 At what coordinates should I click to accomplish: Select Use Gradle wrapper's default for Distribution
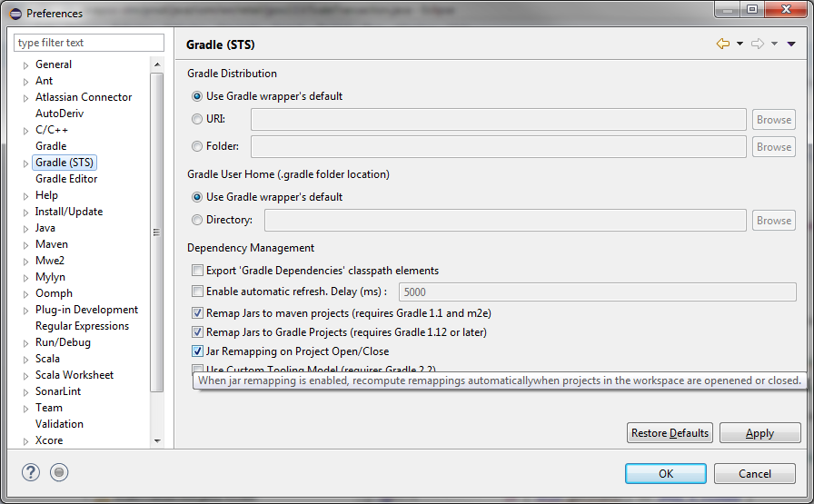click(x=197, y=96)
